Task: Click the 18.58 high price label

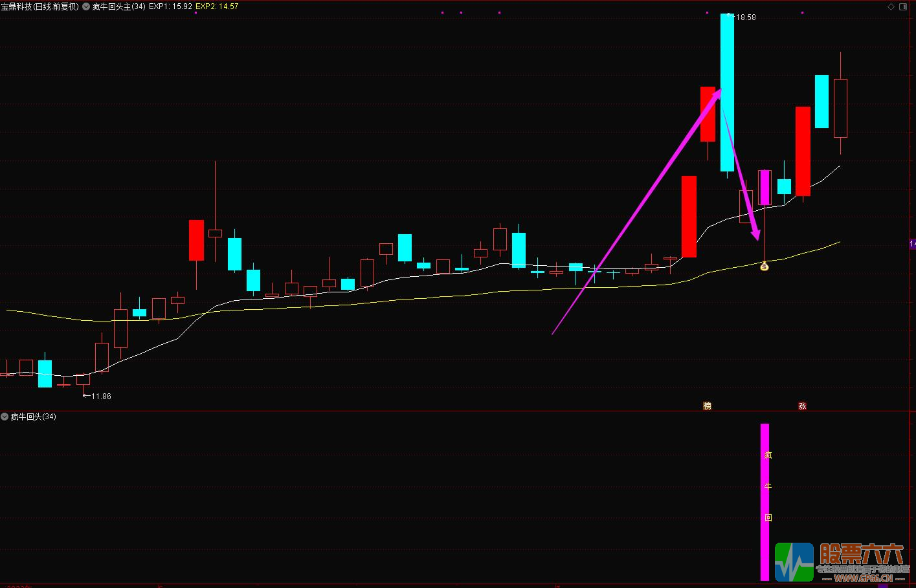Action: click(x=746, y=17)
